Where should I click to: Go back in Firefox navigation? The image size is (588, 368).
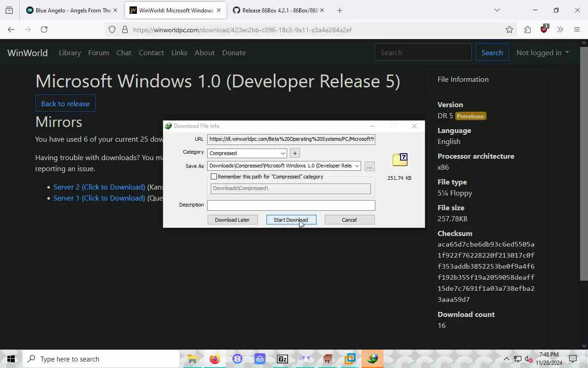pyautogui.click(x=11, y=29)
